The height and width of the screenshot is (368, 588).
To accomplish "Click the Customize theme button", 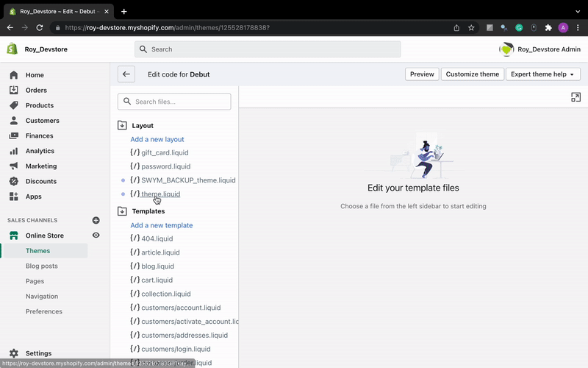I will (x=473, y=74).
